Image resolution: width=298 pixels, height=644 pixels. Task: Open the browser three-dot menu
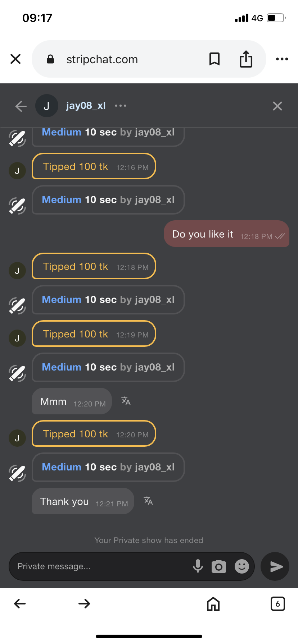[x=282, y=59]
